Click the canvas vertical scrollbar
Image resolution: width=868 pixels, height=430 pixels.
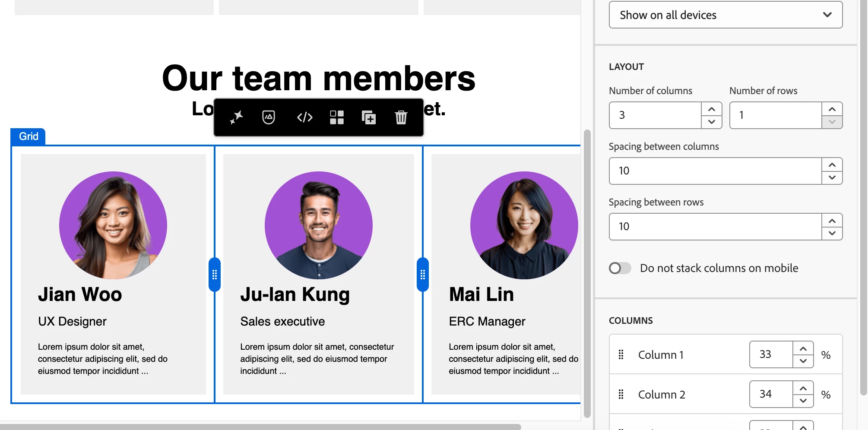(587, 274)
